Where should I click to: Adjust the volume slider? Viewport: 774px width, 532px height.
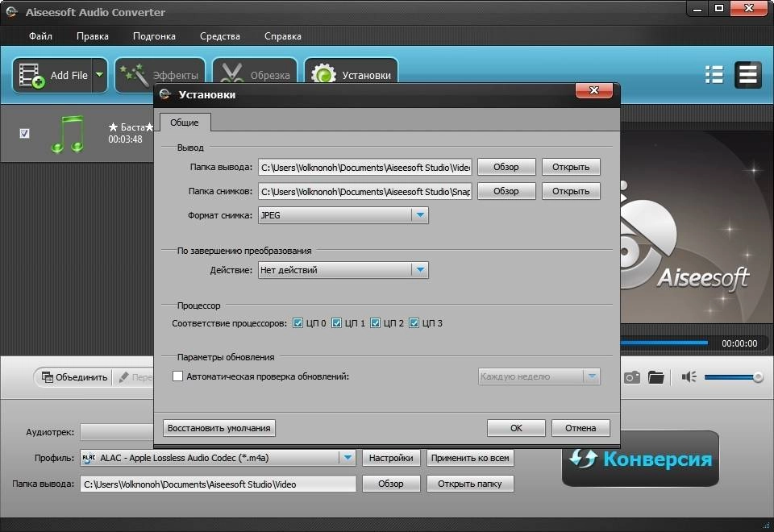734,377
